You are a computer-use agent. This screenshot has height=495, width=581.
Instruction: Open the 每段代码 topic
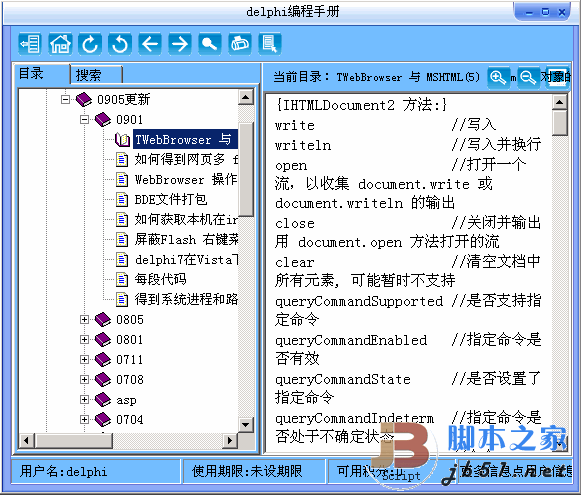pyautogui.click(x=160, y=279)
